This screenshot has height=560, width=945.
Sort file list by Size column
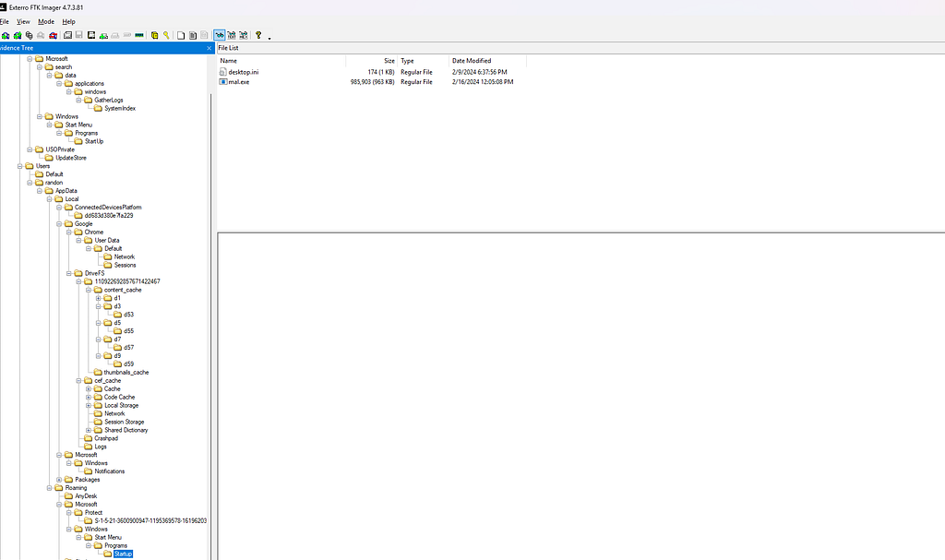pos(372,61)
